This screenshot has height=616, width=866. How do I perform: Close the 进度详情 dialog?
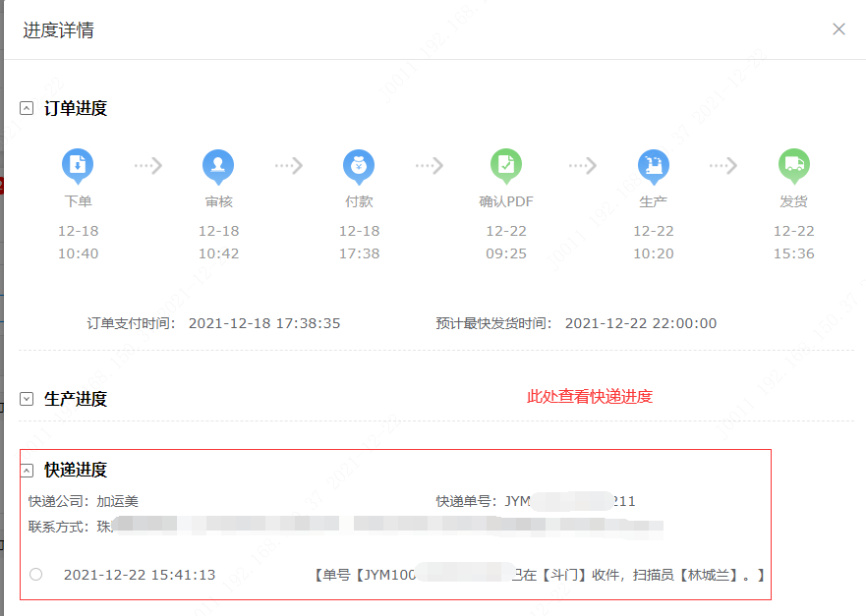[x=838, y=29]
